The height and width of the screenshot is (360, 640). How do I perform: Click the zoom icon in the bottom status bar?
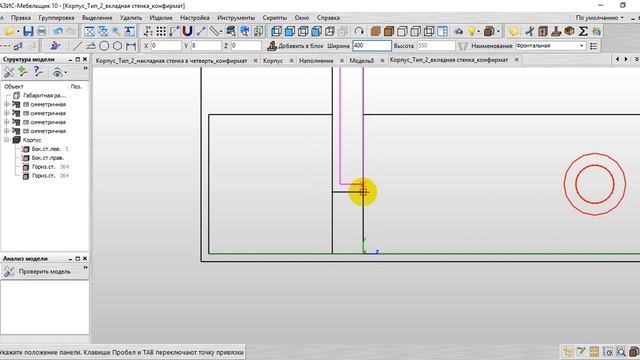(x=621, y=351)
